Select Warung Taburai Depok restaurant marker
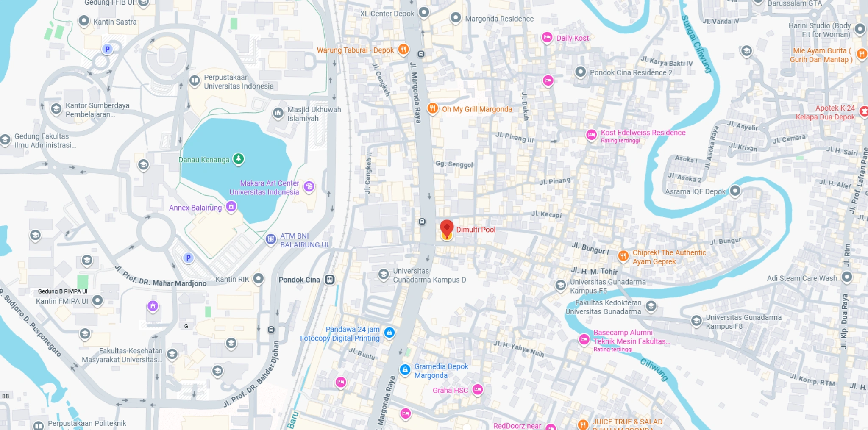The image size is (868, 430). coord(403,50)
